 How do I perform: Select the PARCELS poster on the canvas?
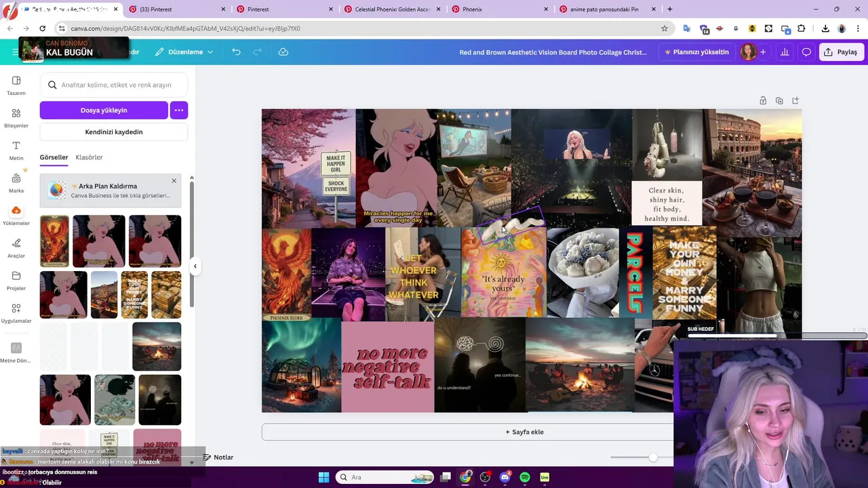635,272
